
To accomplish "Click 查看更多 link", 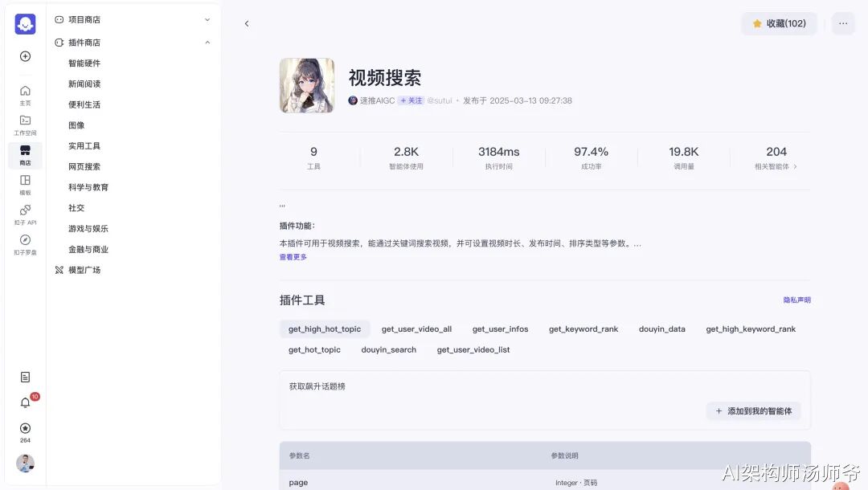I will point(293,256).
